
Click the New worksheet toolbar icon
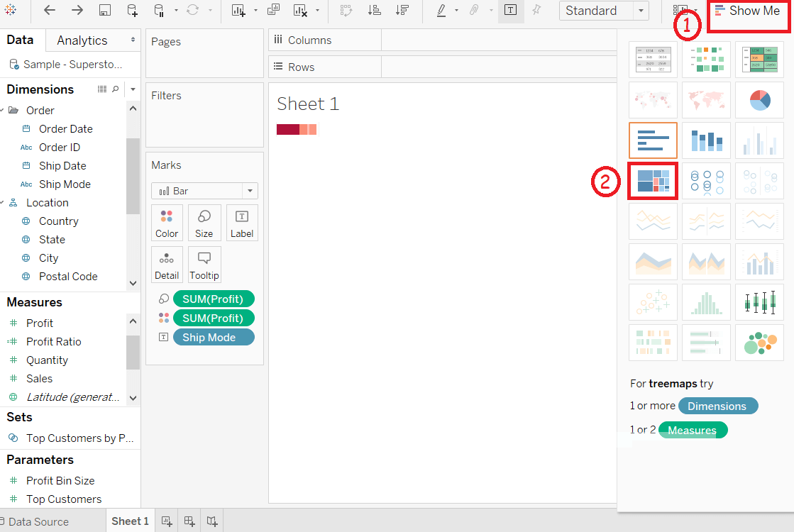coord(238,10)
